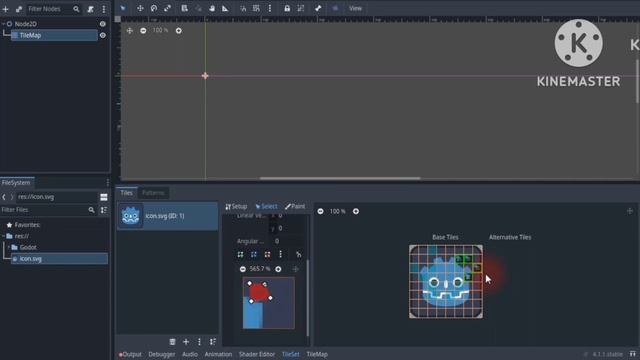Toggle the FileSystem split view mode
The width and height of the screenshot is (640, 360).
[x=104, y=197]
